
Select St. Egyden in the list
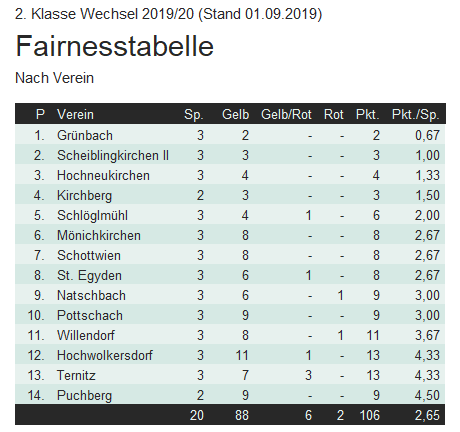click(x=89, y=275)
